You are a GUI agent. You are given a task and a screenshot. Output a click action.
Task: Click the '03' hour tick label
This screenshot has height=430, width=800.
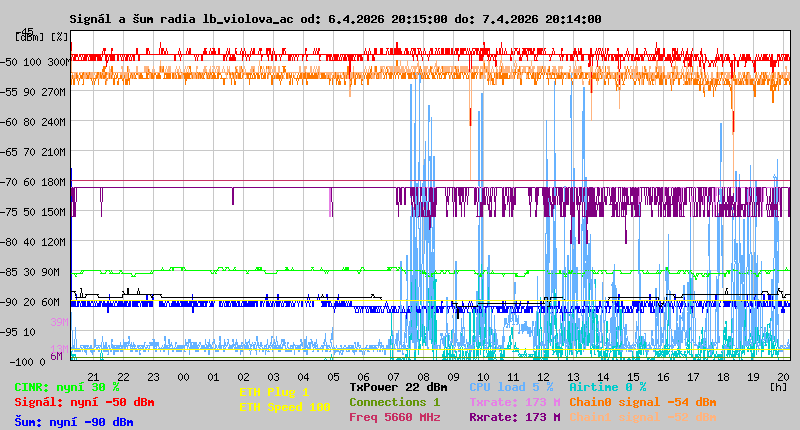click(273, 377)
